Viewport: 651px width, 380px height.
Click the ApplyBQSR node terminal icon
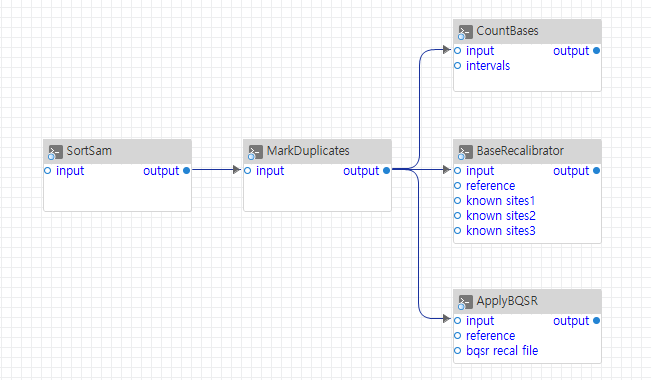coord(465,302)
